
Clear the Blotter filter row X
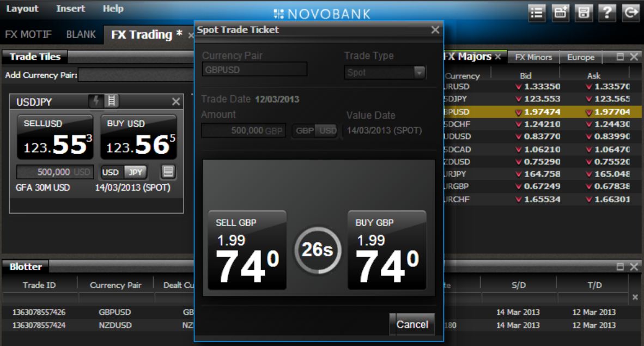click(635, 297)
